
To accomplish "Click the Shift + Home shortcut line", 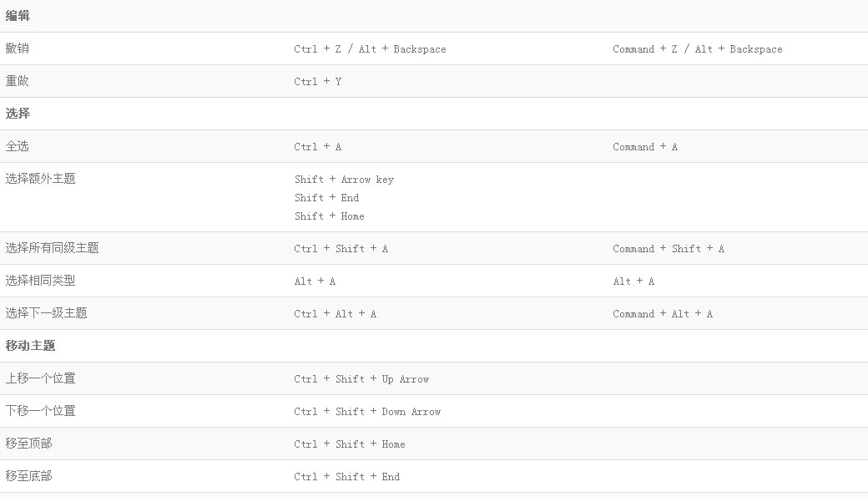I will point(330,216).
